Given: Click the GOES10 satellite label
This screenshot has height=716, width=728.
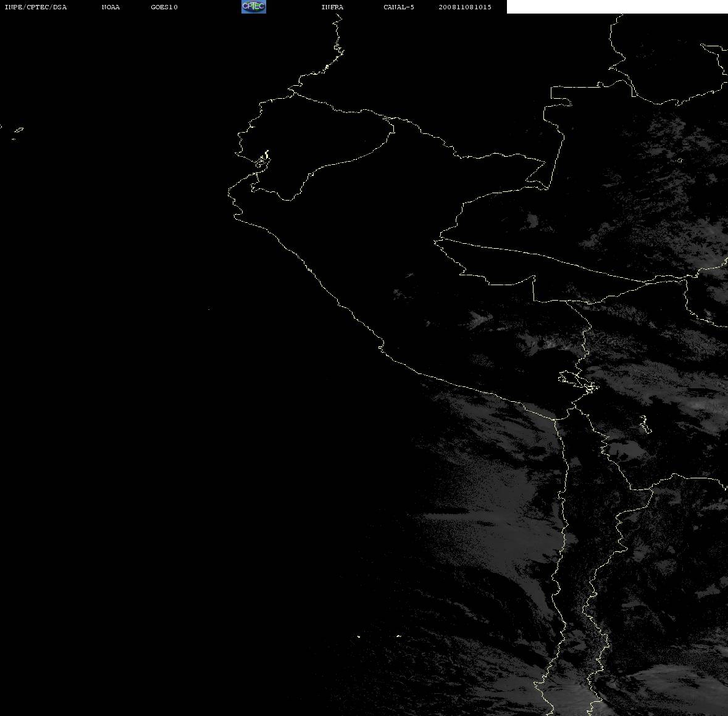Looking at the screenshot, I should (164, 7).
